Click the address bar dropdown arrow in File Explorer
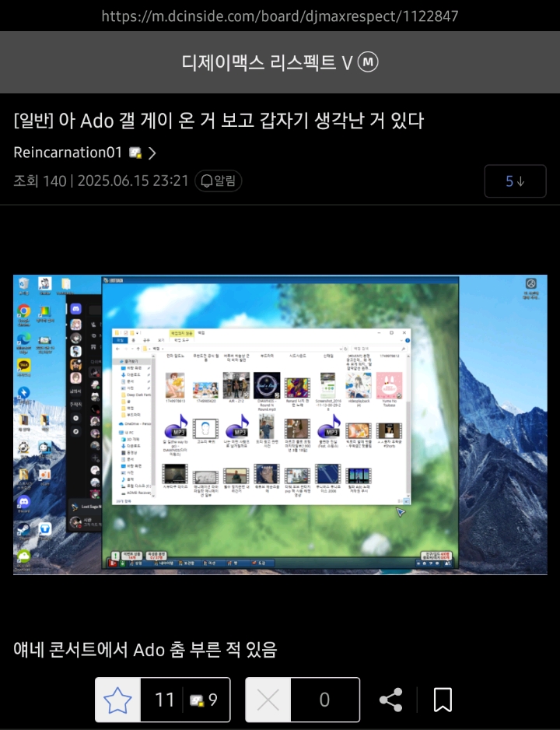Viewport: 560px width, 730px height. coord(341,348)
